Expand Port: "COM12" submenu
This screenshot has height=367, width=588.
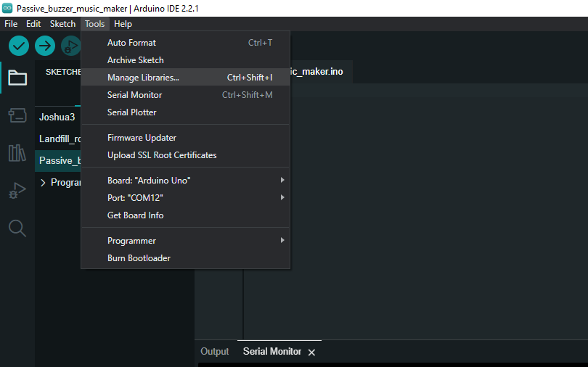coord(185,198)
